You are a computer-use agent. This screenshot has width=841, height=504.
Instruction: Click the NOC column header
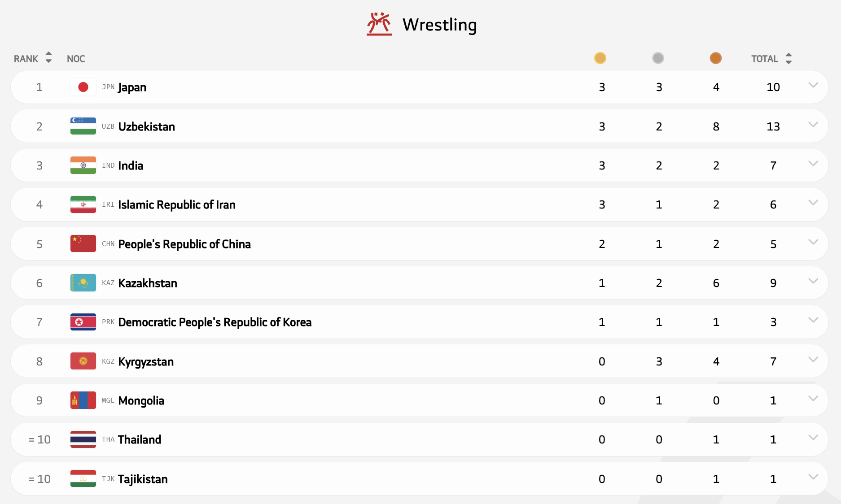pos(76,59)
